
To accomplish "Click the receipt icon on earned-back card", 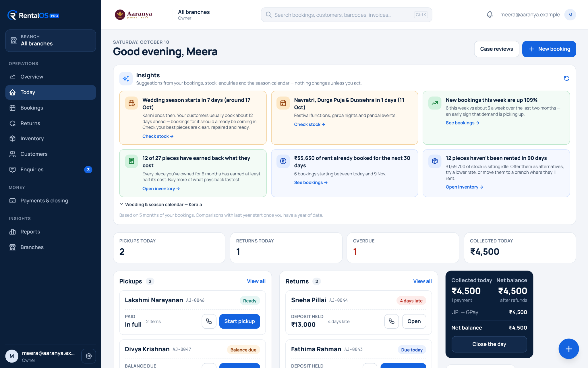I will coord(131,161).
